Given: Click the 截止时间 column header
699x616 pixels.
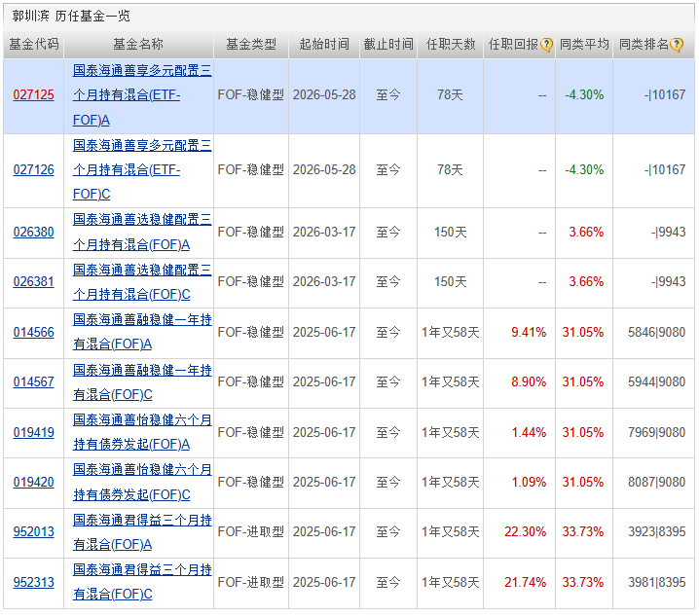Looking at the screenshot, I should (x=388, y=44).
